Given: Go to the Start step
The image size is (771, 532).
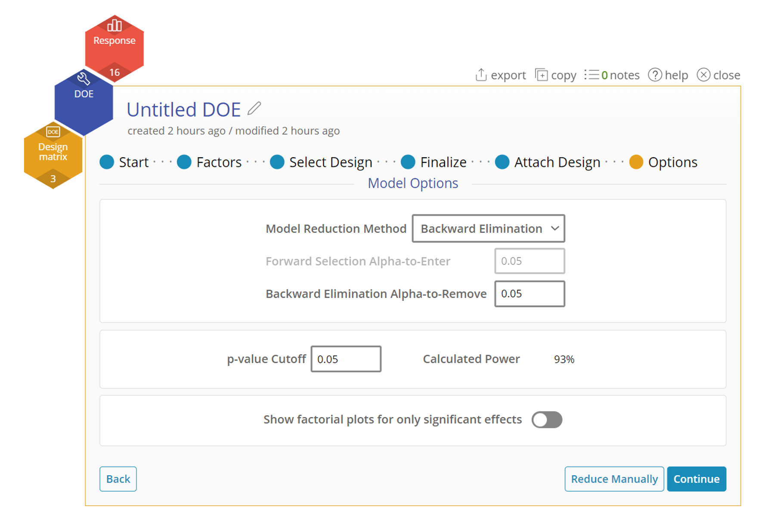Looking at the screenshot, I should pos(124,162).
